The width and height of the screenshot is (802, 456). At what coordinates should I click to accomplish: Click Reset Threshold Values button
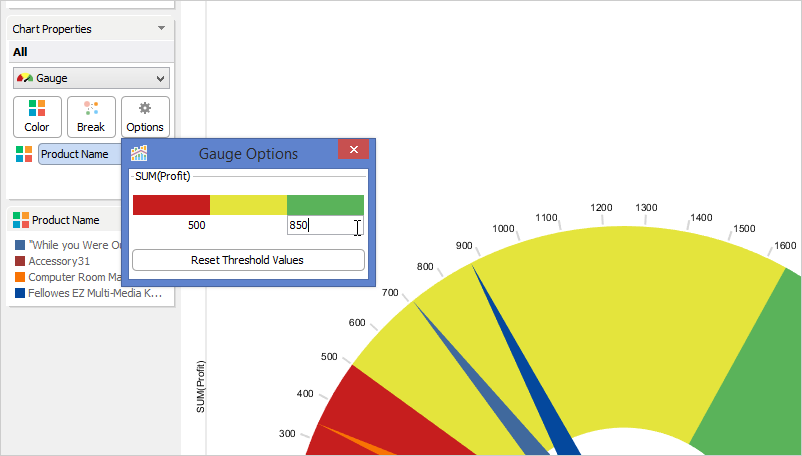click(248, 260)
